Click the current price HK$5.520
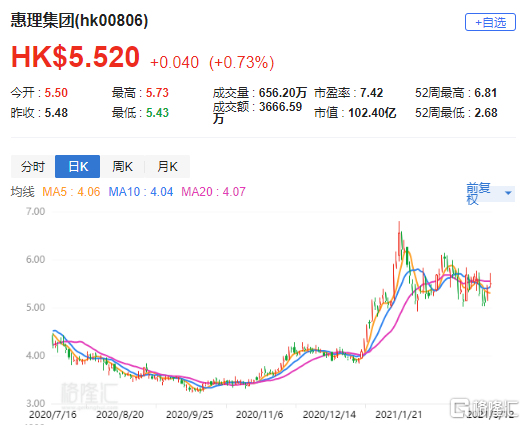 (x=75, y=57)
